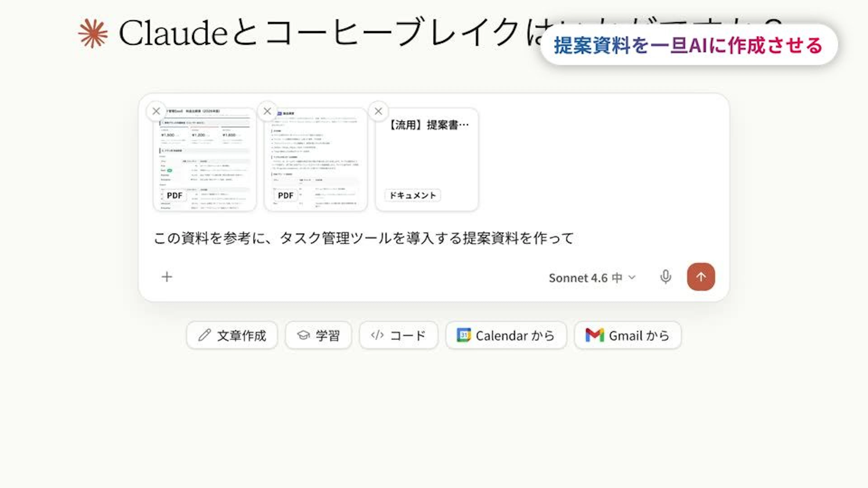
Task: Open the 【流用】提案書 document card
Action: (x=427, y=159)
